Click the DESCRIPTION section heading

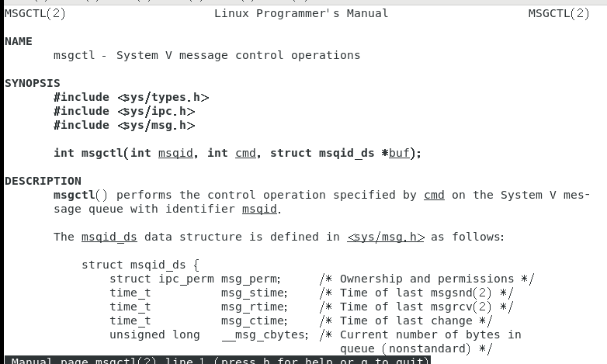coord(43,181)
